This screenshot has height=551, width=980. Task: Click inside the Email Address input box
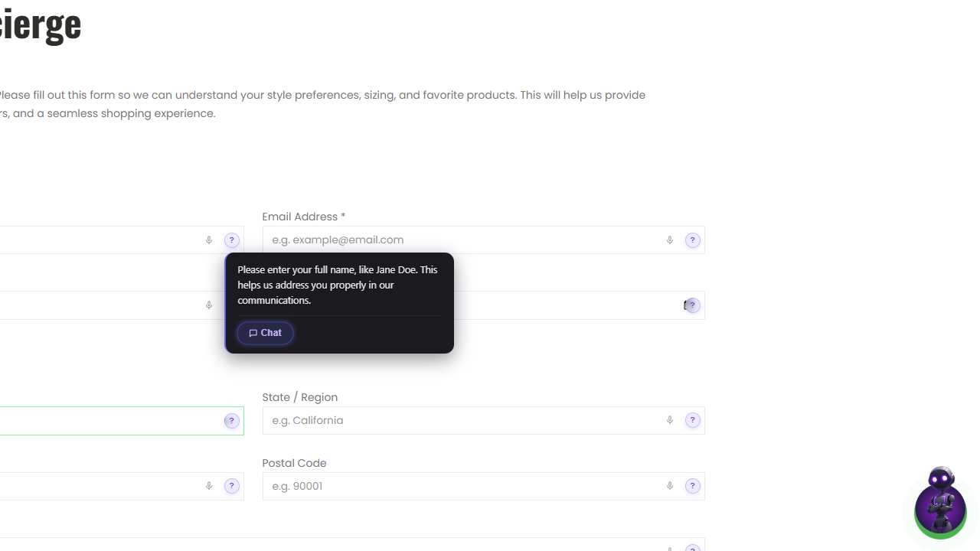[459, 240]
